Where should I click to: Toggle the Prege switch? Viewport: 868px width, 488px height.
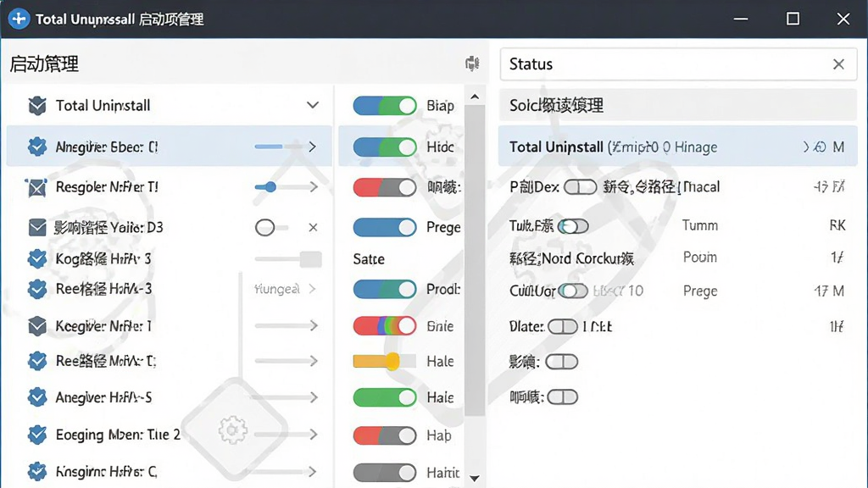coord(385,227)
